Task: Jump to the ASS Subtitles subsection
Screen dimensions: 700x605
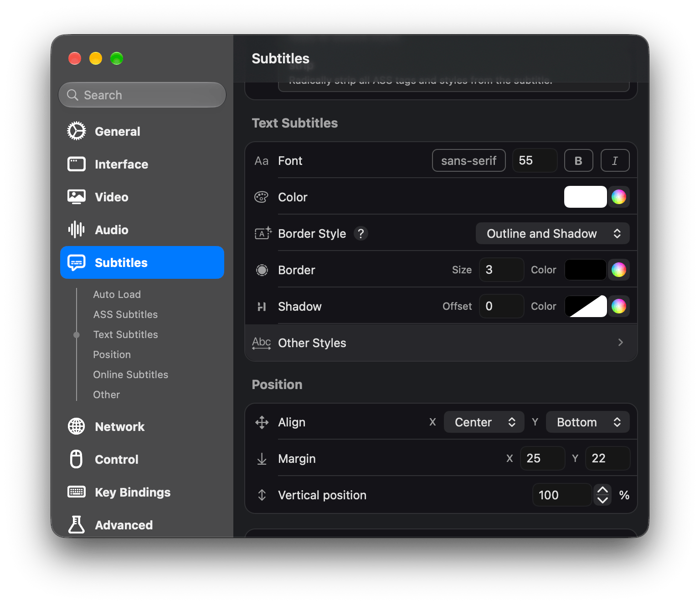Action: pyautogui.click(x=126, y=314)
